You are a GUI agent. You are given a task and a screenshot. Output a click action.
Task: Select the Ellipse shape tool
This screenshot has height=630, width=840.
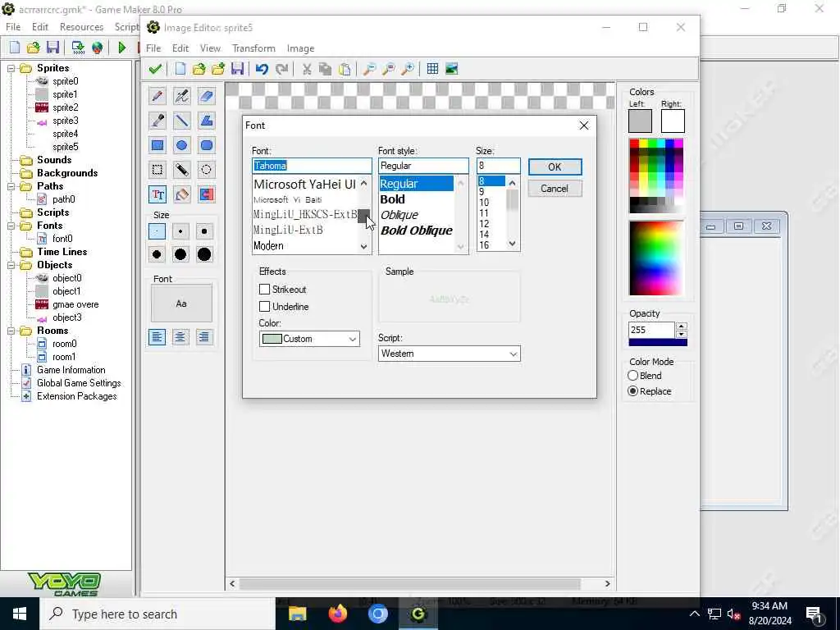coord(181,145)
